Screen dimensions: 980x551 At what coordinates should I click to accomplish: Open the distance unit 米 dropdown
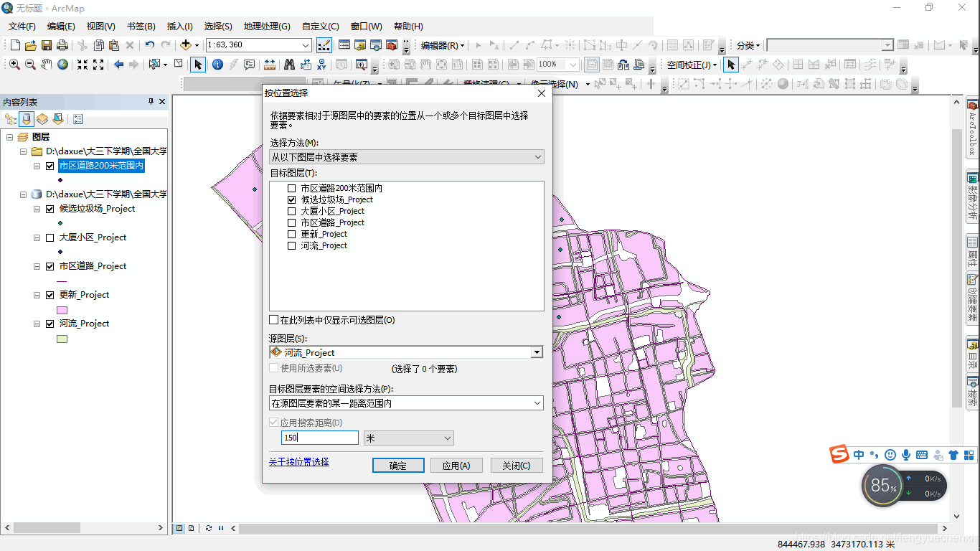coord(409,438)
